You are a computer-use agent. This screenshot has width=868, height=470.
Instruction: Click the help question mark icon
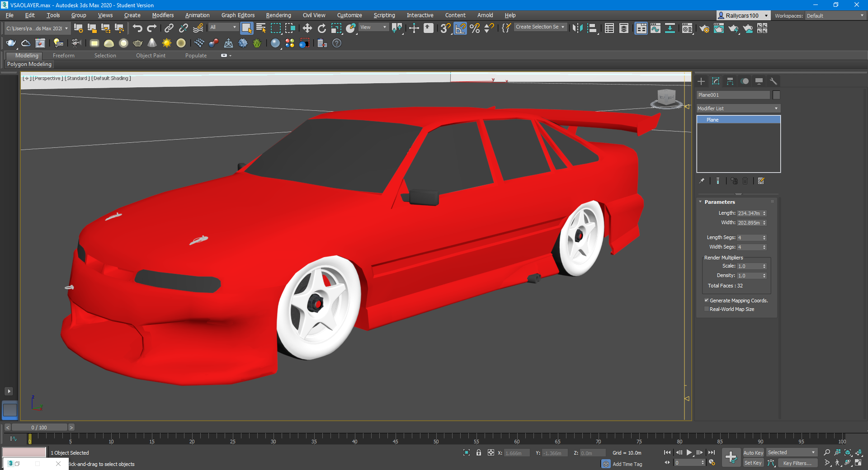[337, 43]
